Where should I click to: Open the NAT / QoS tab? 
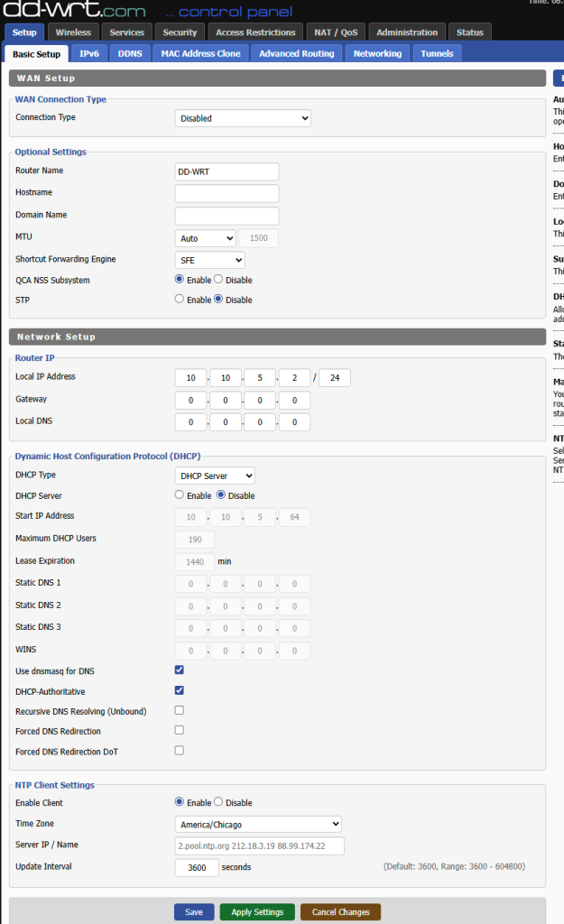tap(335, 32)
